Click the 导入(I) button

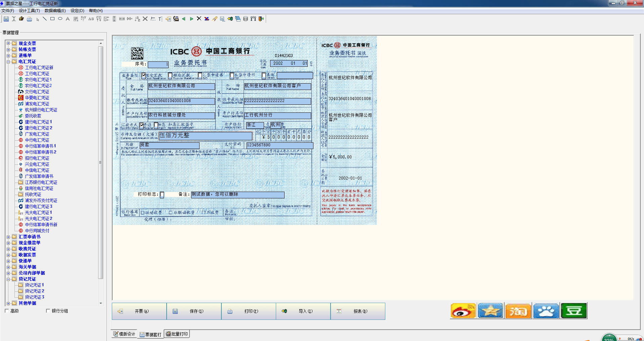point(303,311)
